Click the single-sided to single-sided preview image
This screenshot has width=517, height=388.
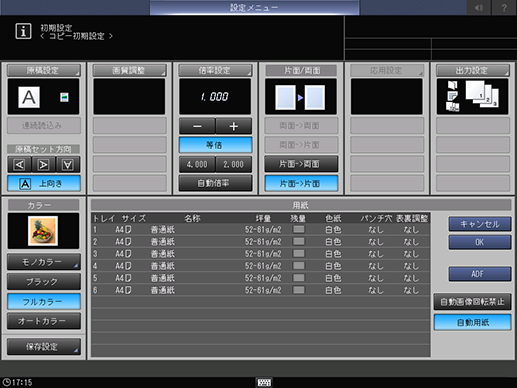pos(300,97)
